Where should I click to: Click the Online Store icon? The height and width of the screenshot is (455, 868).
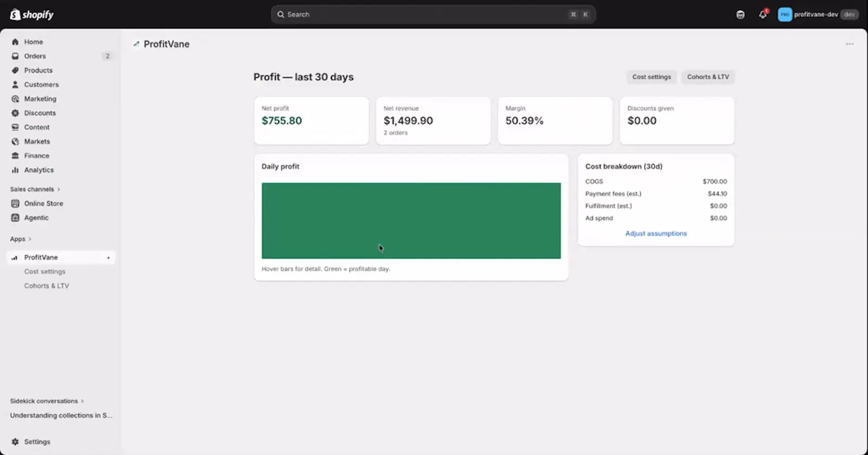click(x=15, y=204)
